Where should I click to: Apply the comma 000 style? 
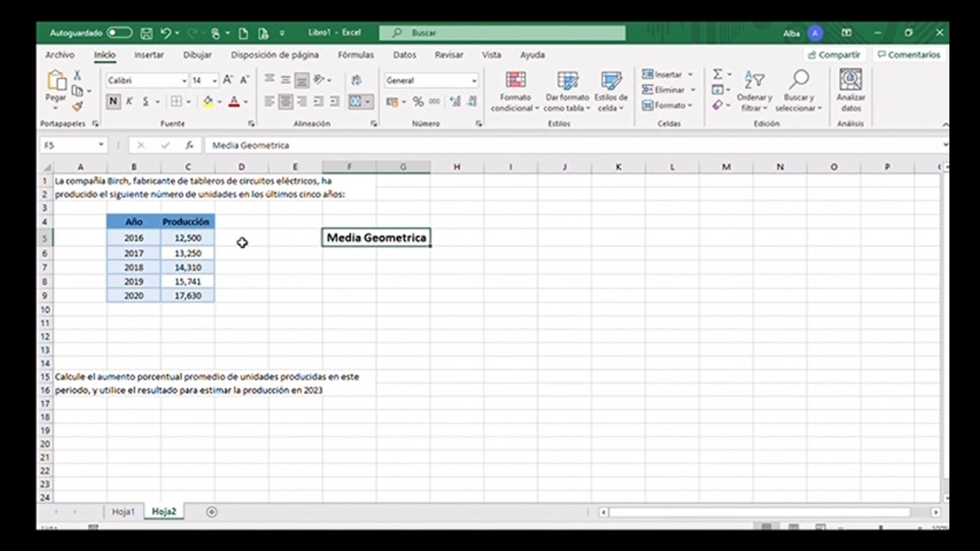(x=434, y=101)
